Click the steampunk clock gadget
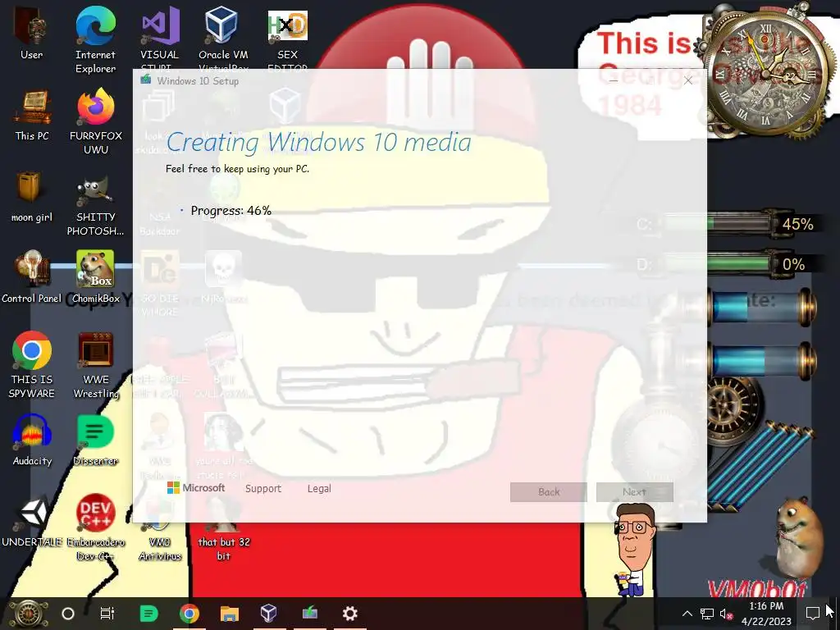The width and height of the screenshot is (840, 630). (x=767, y=74)
